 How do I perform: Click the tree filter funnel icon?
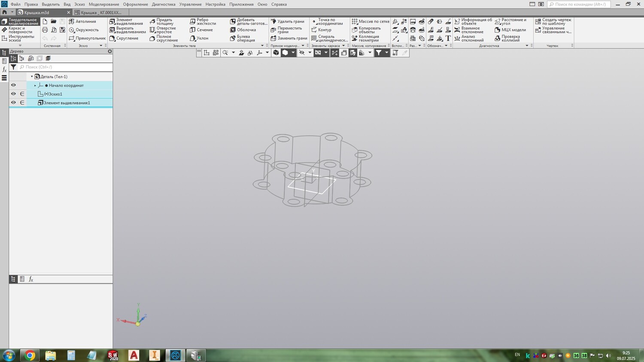coord(13,67)
